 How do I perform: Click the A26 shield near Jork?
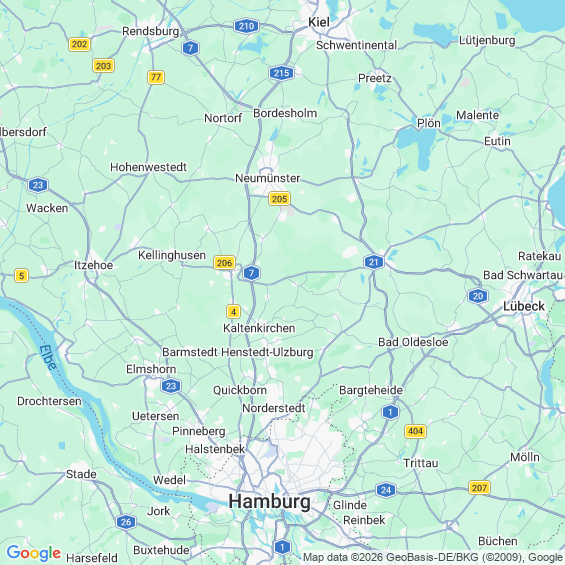pyautogui.click(x=126, y=521)
